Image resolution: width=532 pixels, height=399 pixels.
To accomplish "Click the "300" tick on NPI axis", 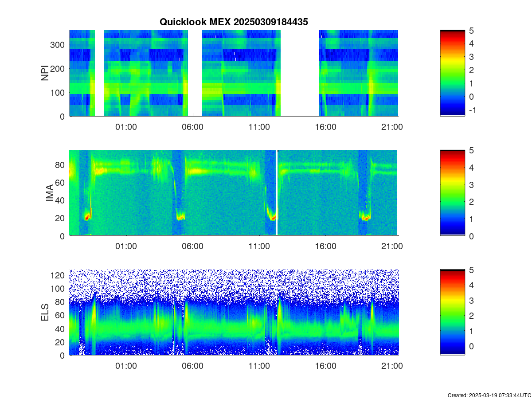I will tap(59, 45).
